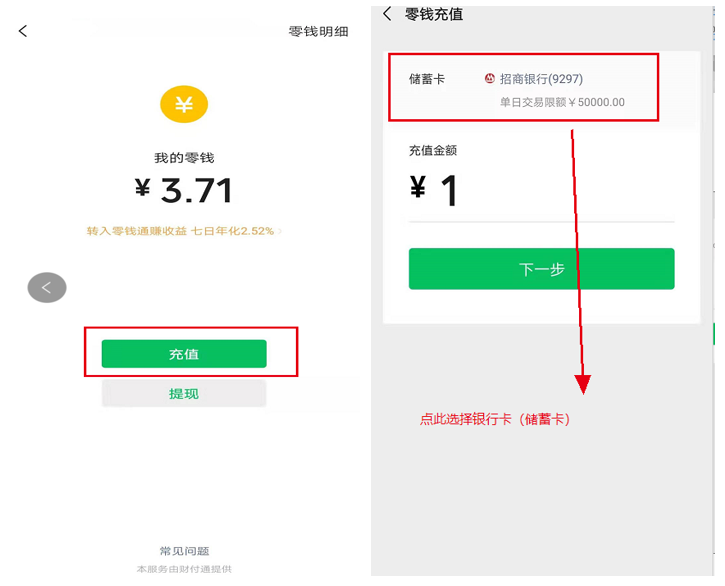Tap the 单日交易限额 ¥50000.00 line
This screenshot has height=586, width=725.
[562, 102]
